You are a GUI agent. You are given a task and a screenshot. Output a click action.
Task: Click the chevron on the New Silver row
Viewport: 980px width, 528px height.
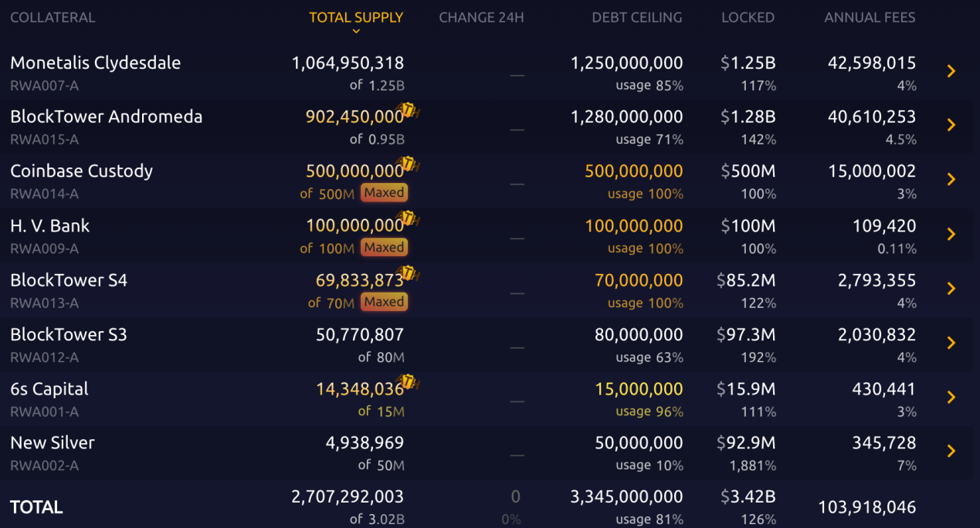point(951,451)
